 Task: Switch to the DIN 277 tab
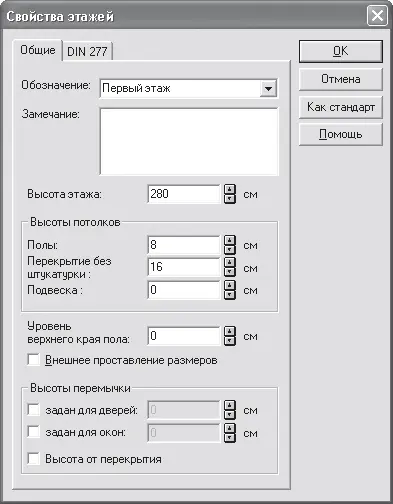tap(87, 52)
